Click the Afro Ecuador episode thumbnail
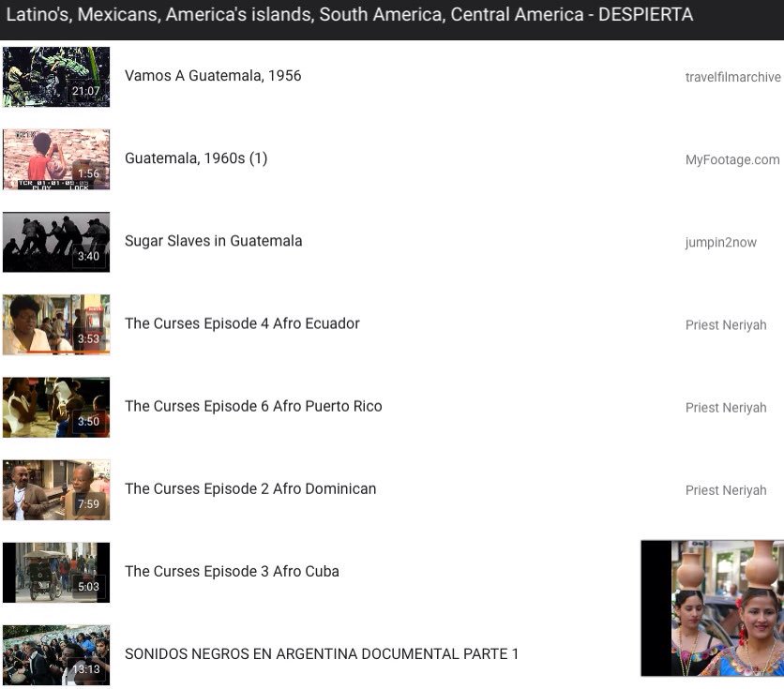 [55, 324]
